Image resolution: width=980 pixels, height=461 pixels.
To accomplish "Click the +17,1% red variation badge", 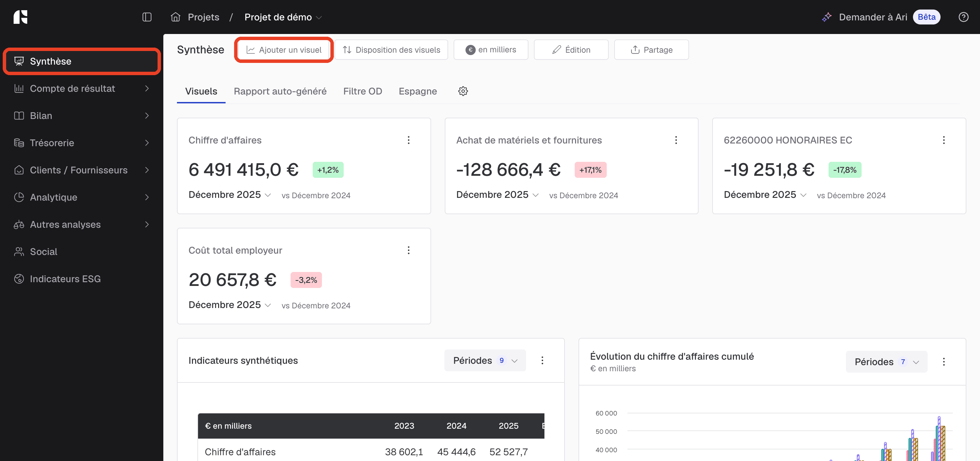I will coord(590,170).
